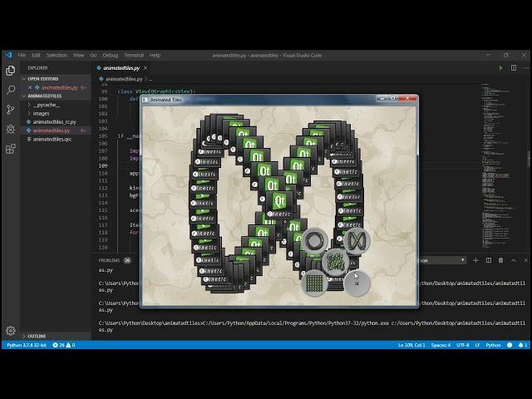Close animatedtiles.py in Open Editors list
532x399 pixels.
click(30, 87)
